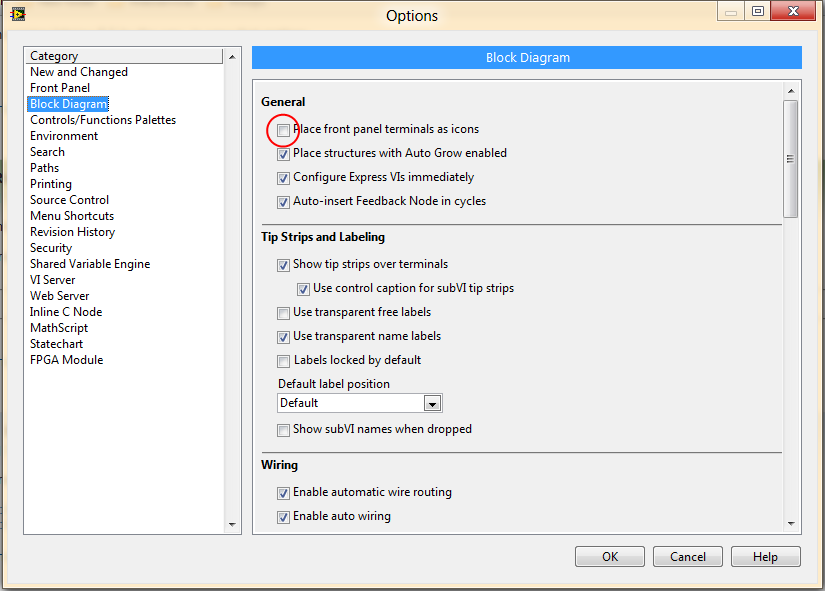This screenshot has height=600, width=825.
Task: Open Revision History category
Action: click(73, 232)
